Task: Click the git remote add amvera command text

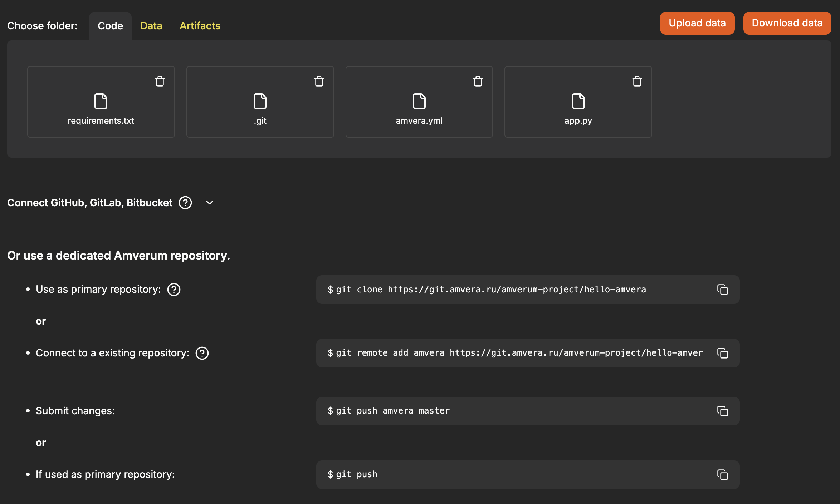Action: pos(515,353)
